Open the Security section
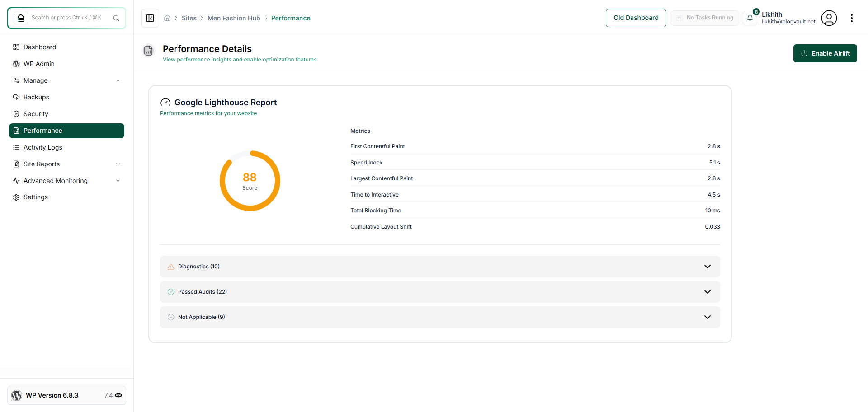The height and width of the screenshot is (412, 868). click(x=35, y=114)
